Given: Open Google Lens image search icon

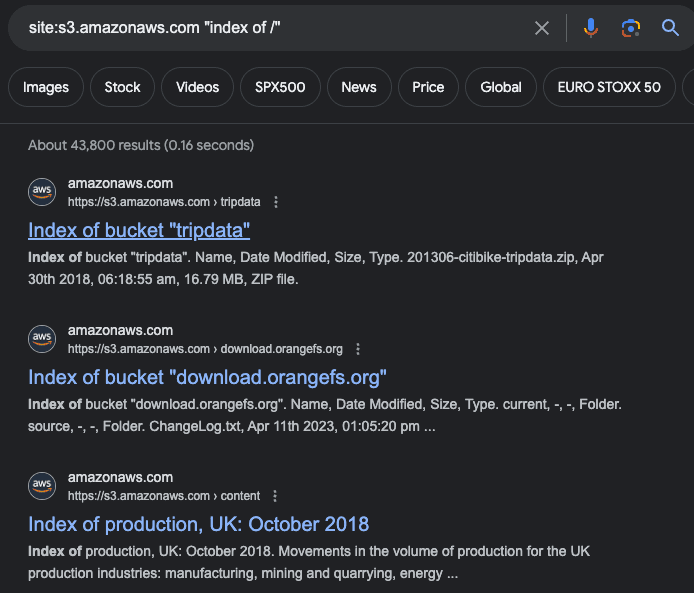Looking at the screenshot, I should coord(630,28).
